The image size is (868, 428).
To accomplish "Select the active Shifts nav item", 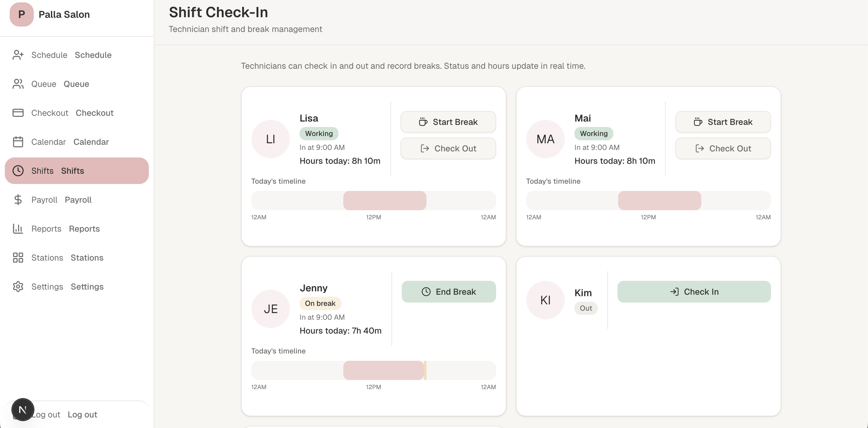I will (77, 171).
